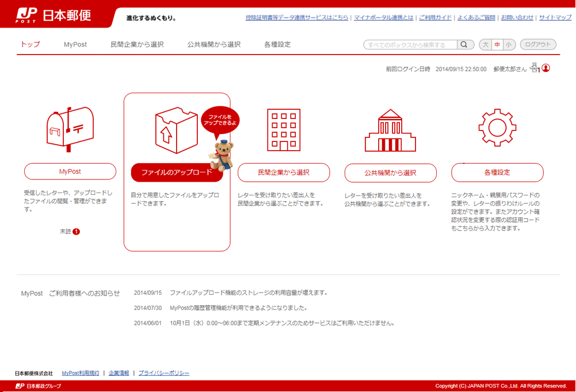Click the magnifying glass search button
Screen dimensions: 576x392
464,44
